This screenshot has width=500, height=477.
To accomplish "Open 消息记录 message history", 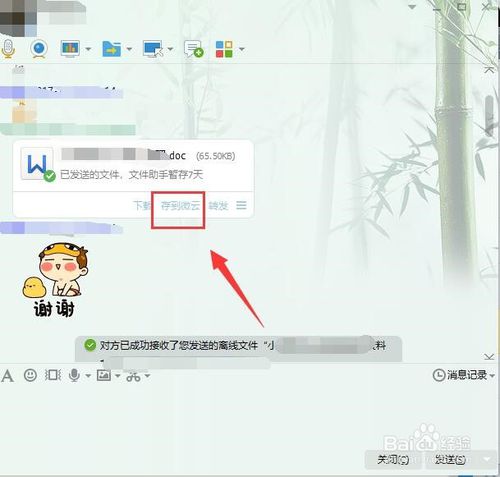I will point(460,375).
